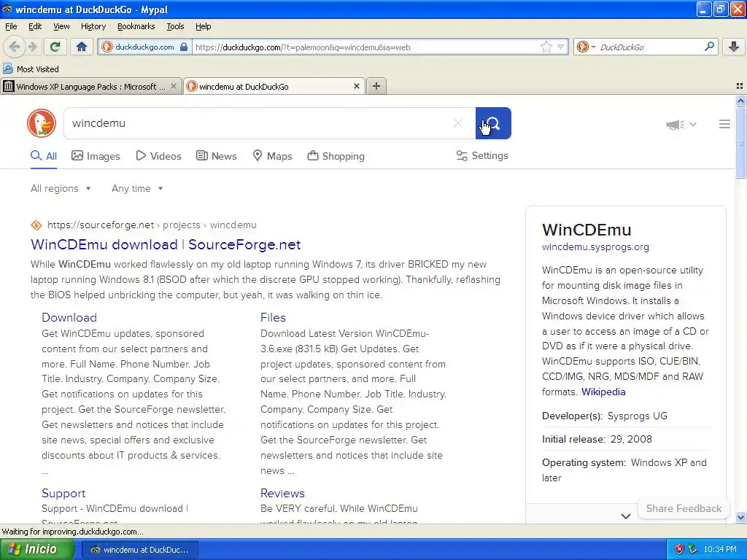Screen dimensions: 747x560
Task: Open the Download sitelink
Action: coord(69,318)
